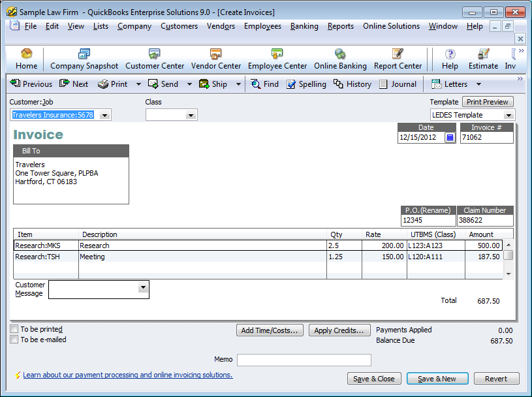
Task: Open the Customer:Job dropdown
Action: tap(105, 115)
